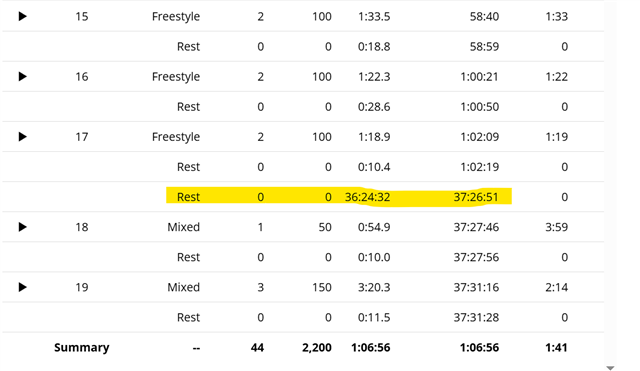Click the highlighted Rest row label
Viewport: 640px width, 371px height.
188,197
